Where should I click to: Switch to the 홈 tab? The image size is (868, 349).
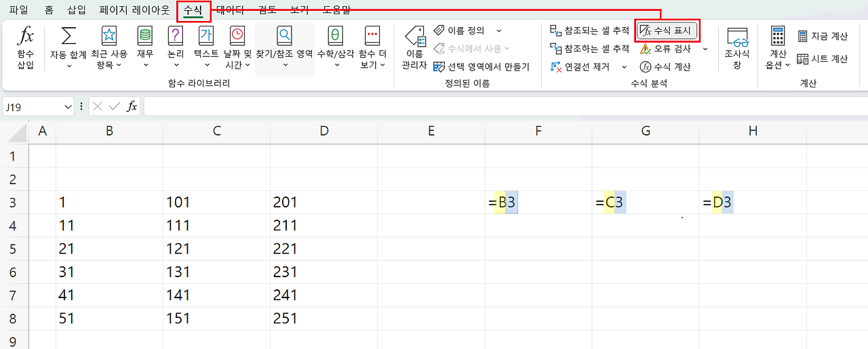49,10
